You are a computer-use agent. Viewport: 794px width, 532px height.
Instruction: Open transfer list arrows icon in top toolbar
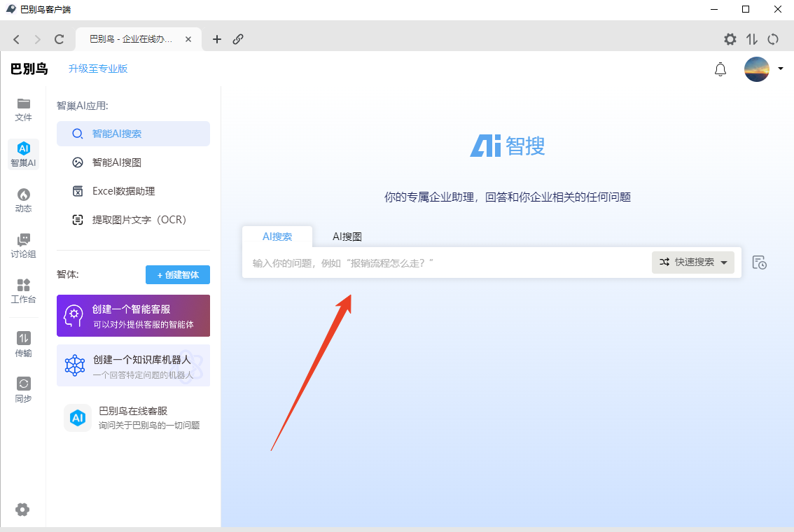click(x=751, y=39)
